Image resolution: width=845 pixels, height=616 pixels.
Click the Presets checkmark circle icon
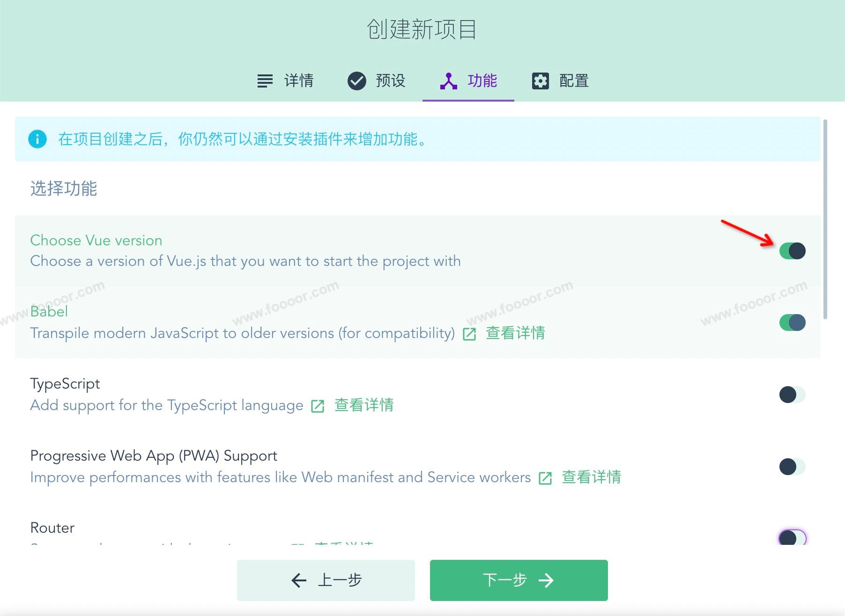356,81
